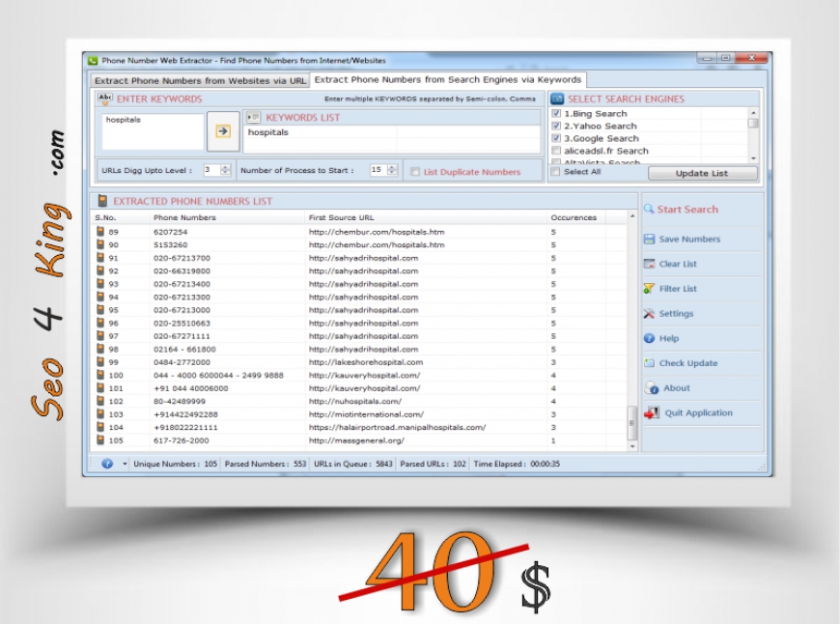The width and height of the screenshot is (840, 624).
Task: Select phone number +91 044 40006000
Action: point(191,388)
